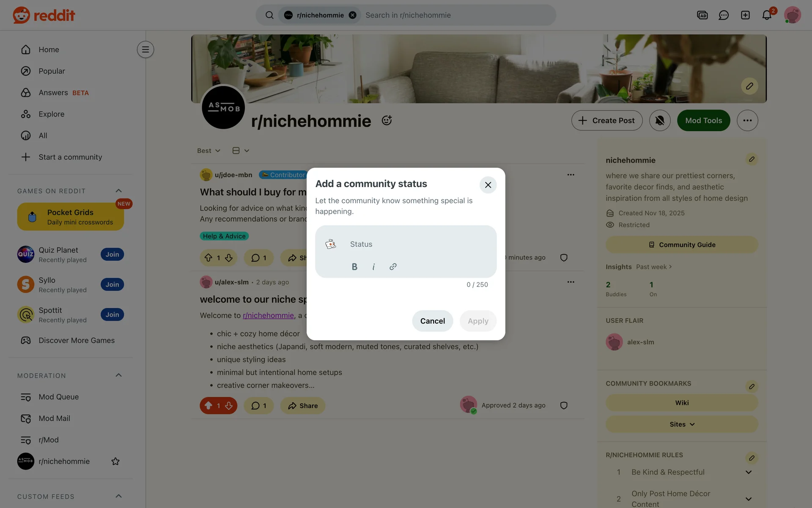The width and height of the screenshot is (812, 508).
Task: Open the chat messages icon
Action: click(724, 15)
